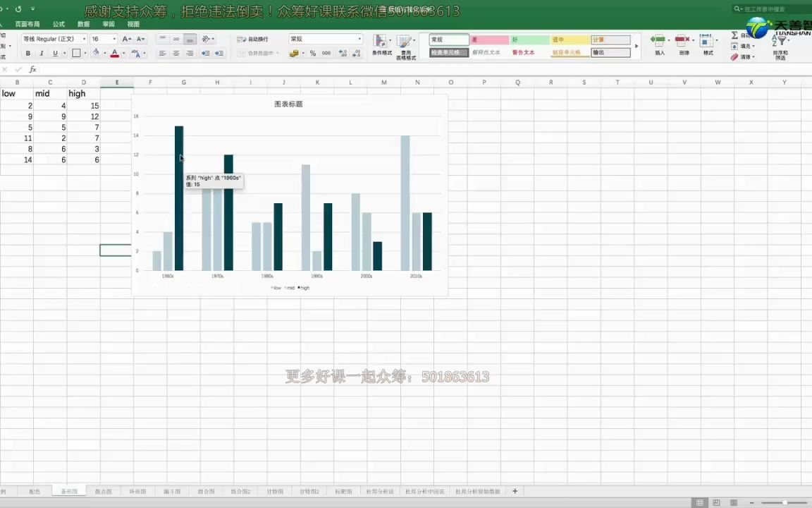This screenshot has height=508, width=812.
Task: Open the font size dropdown
Action: pyautogui.click(x=113, y=39)
